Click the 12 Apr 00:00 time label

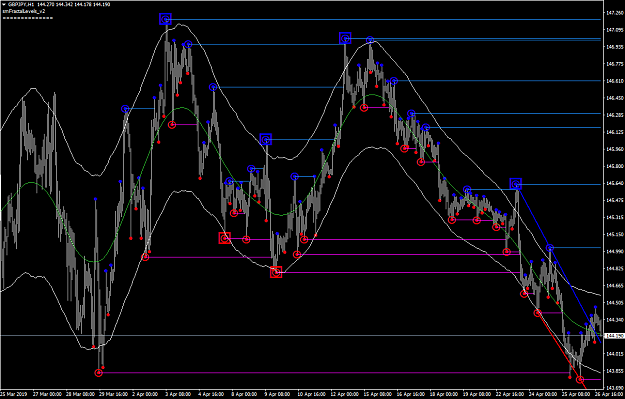tap(344, 394)
